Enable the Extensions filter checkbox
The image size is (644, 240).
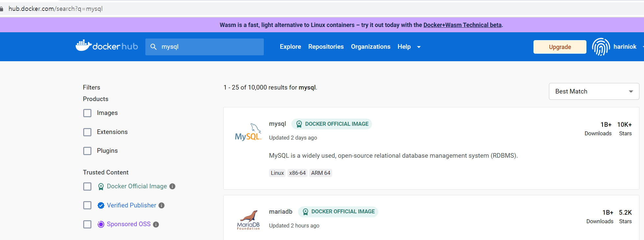pos(87,132)
